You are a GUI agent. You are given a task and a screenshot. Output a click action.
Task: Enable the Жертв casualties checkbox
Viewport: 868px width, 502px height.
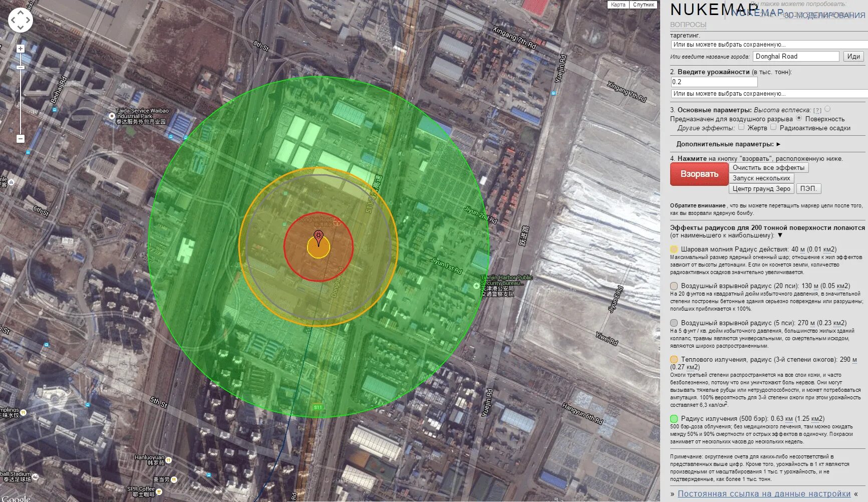pos(741,127)
